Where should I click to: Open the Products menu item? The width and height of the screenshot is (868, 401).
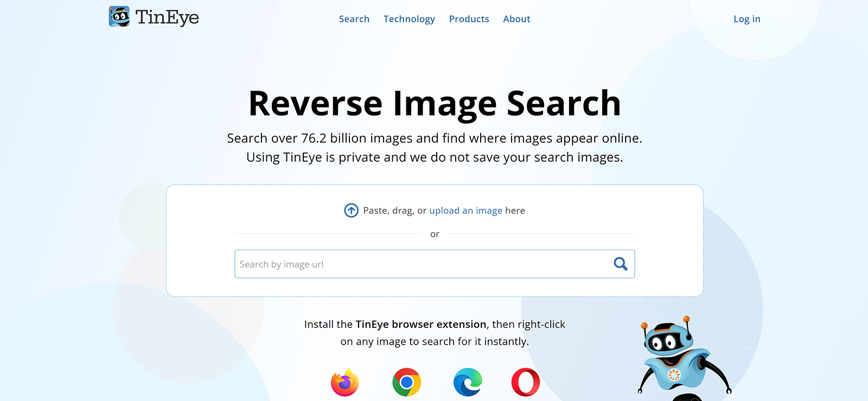pyautogui.click(x=469, y=19)
